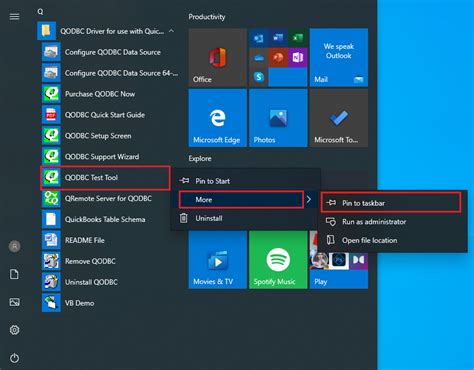Click the Uninstall QODBC icon

point(51,282)
